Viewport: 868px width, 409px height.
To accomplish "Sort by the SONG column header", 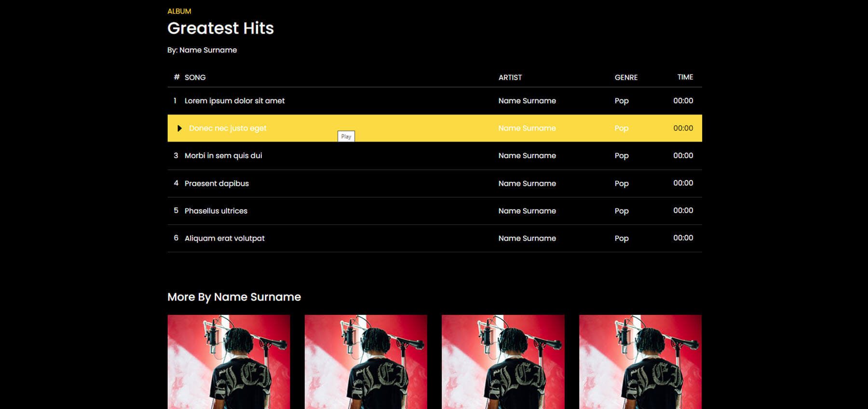I will [195, 78].
